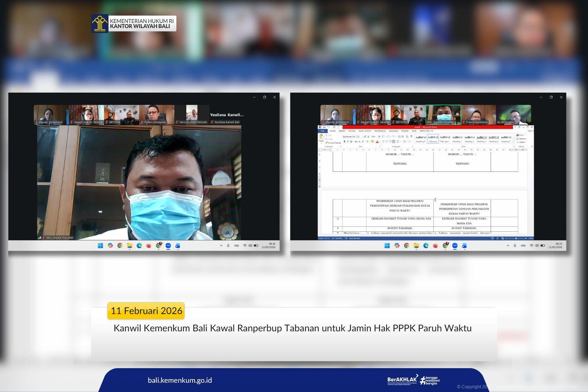
Task: Mute the speaker in the system tray
Action: [x=537, y=246]
